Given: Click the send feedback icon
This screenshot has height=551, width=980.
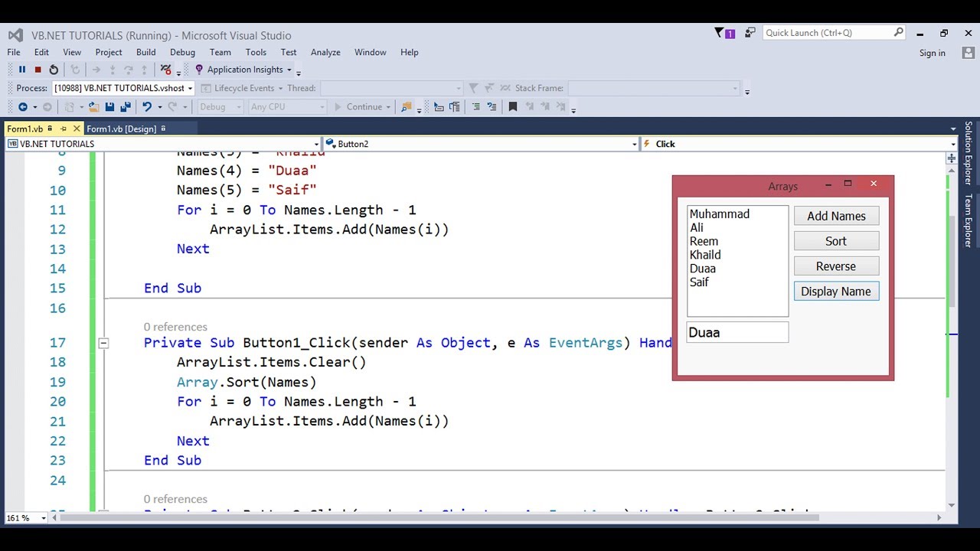Looking at the screenshot, I should (x=750, y=33).
